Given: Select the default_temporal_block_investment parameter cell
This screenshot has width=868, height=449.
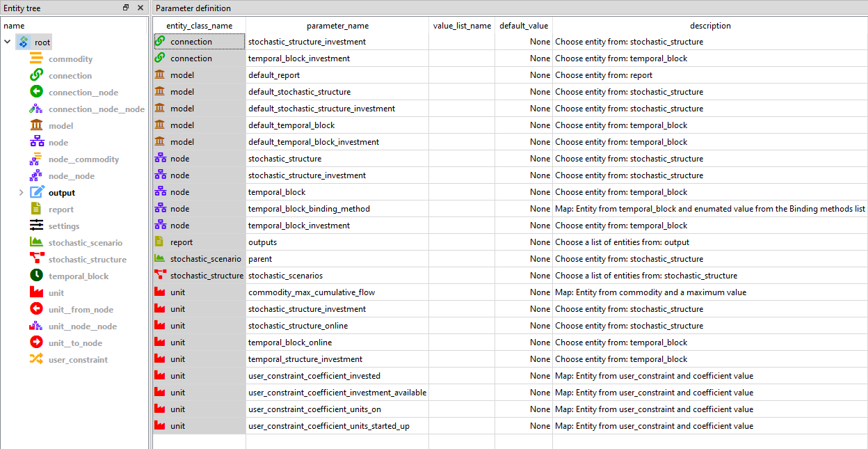Looking at the screenshot, I should [x=337, y=142].
